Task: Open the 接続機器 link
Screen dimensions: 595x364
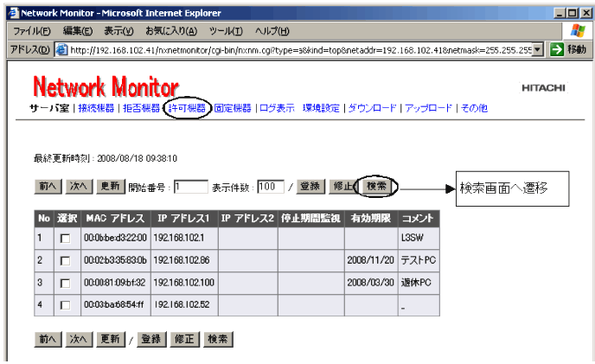Action: click(x=96, y=108)
